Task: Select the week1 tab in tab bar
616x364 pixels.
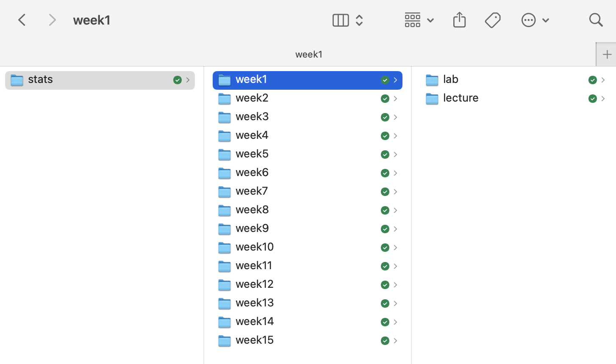Action: click(x=308, y=54)
